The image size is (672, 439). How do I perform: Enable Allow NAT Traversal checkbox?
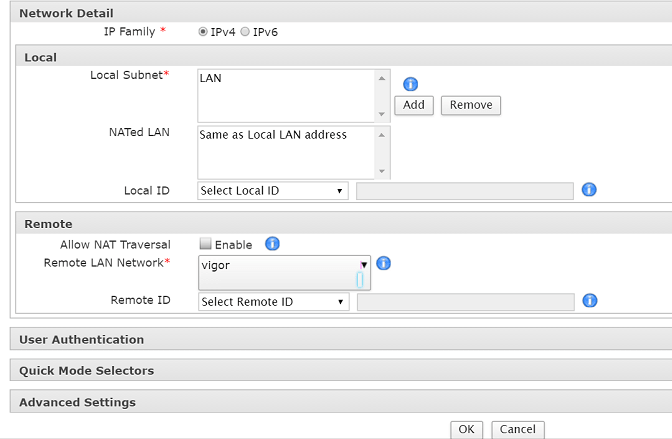pos(205,244)
